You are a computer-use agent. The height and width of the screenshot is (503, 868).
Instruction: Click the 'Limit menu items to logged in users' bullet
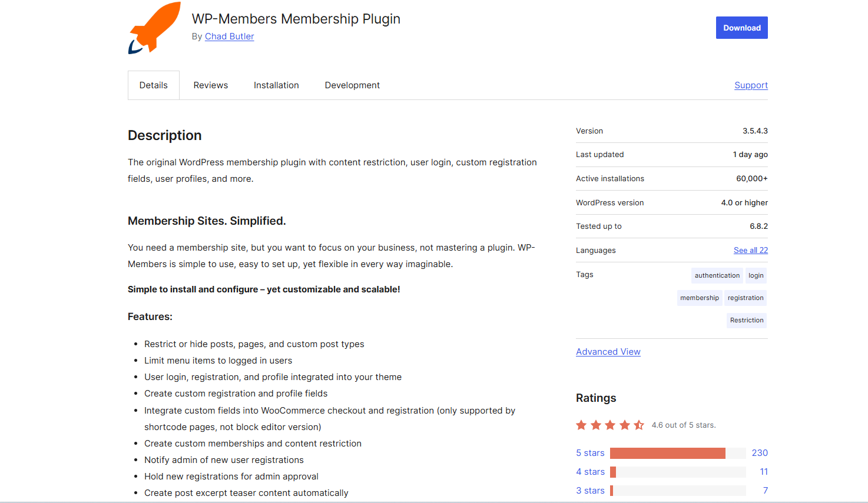(218, 361)
